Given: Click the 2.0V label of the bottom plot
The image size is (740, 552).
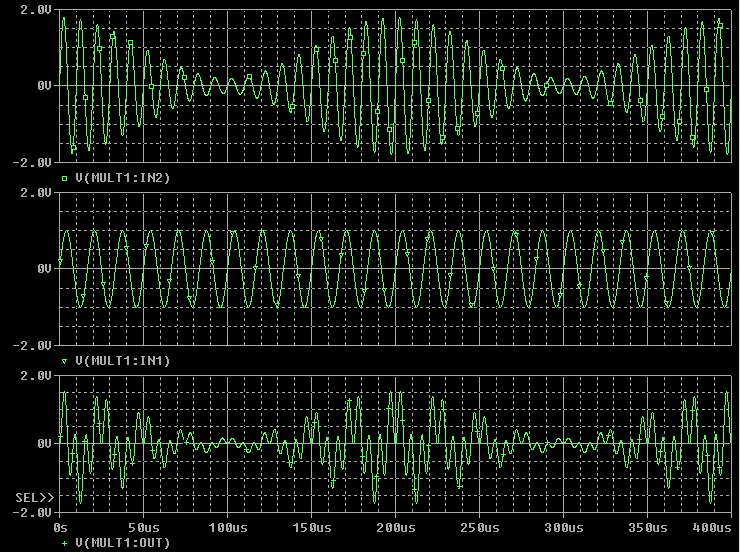Looking at the screenshot, I should pos(36,376).
